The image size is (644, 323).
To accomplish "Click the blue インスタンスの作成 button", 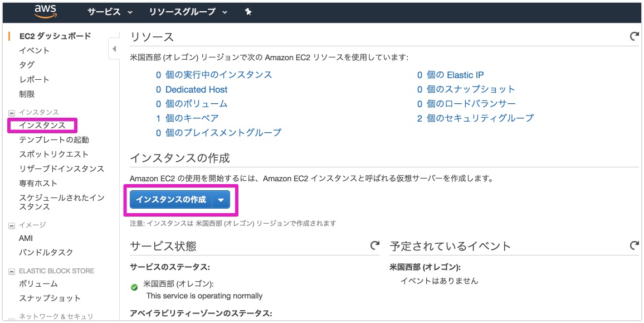I will coord(171,200).
